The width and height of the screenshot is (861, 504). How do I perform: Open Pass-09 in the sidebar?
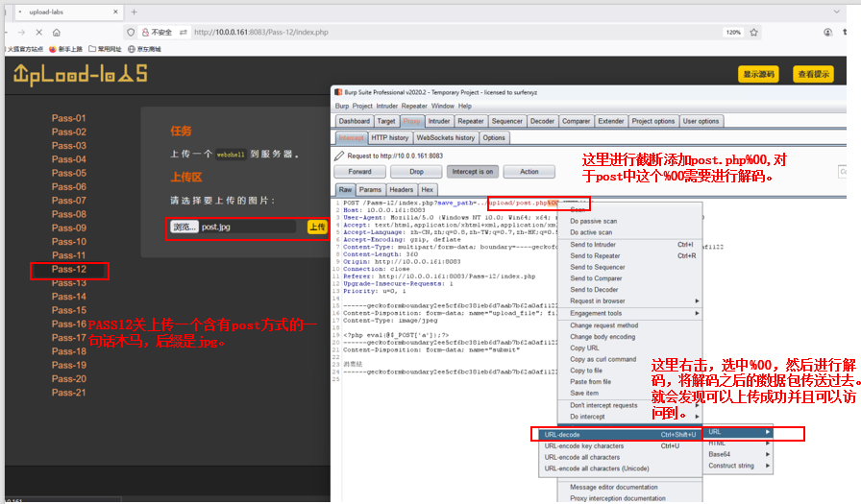(x=68, y=228)
